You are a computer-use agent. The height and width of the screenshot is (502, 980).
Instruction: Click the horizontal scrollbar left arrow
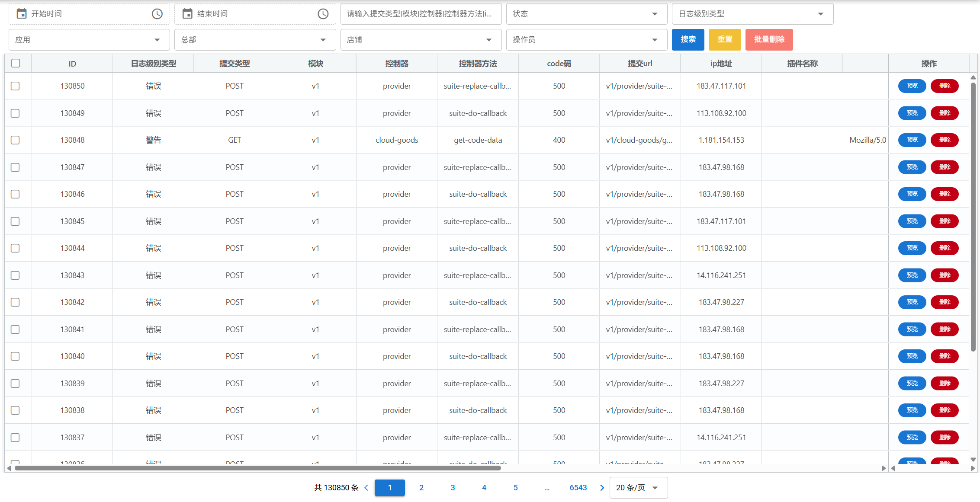tap(9, 468)
